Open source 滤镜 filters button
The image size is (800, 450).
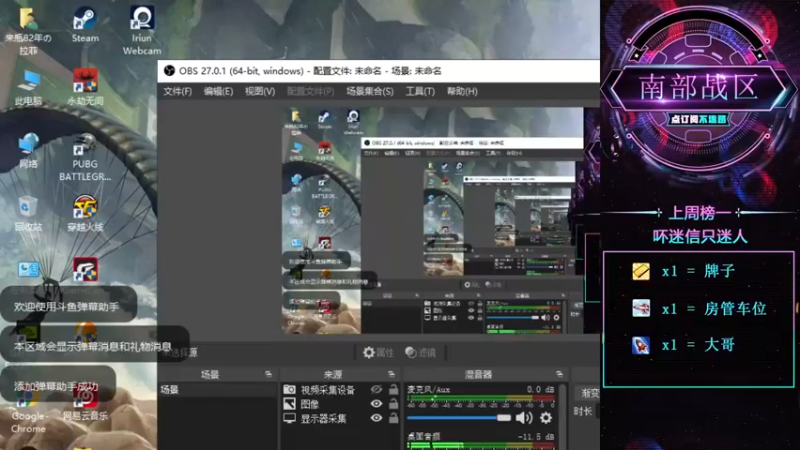click(x=420, y=353)
